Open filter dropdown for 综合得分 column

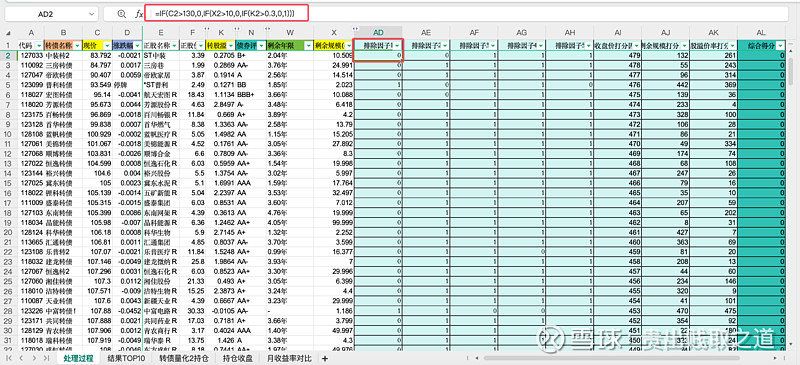click(x=781, y=45)
